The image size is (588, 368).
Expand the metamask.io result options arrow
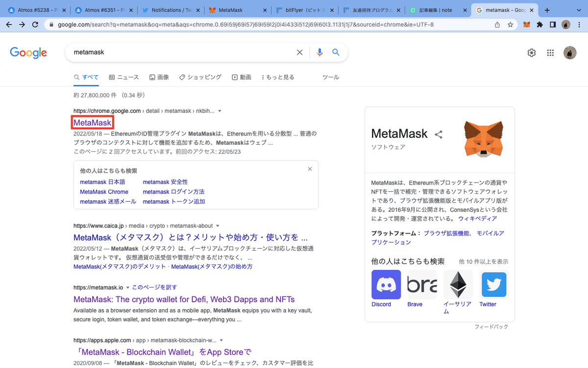(x=128, y=288)
